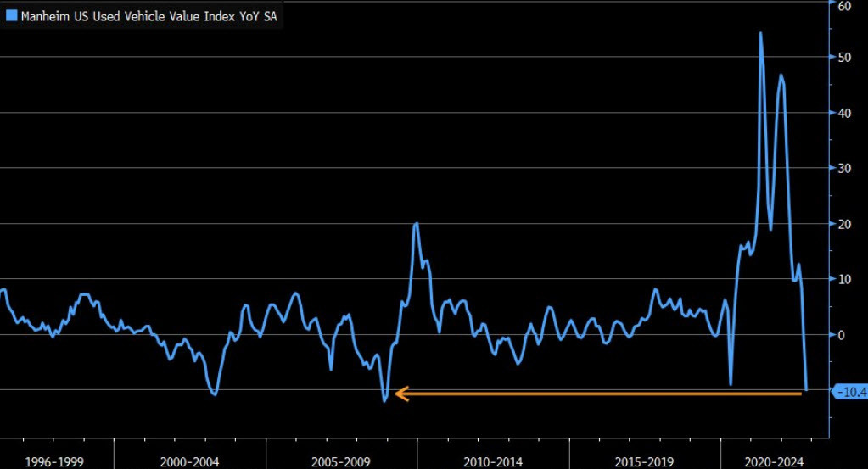Screen dimensions: 868x469
Task: Click the 20 tick on the y-axis
Action: 844,224
